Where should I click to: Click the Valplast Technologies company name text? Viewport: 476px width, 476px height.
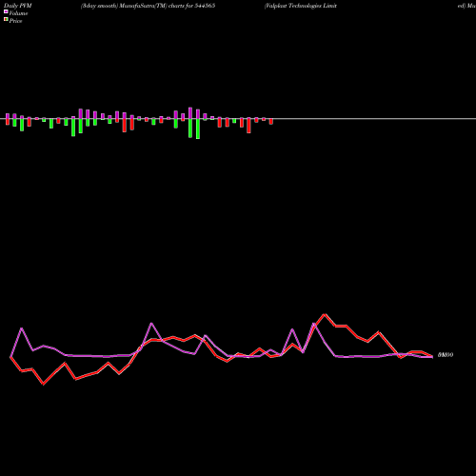tap(301, 6)
